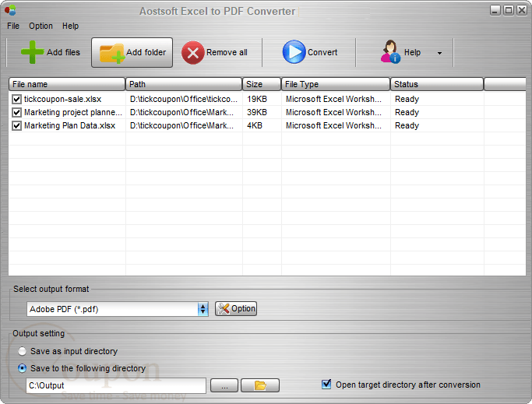
Task: Open Help via the person icon
Action: (x=390, y=51)
